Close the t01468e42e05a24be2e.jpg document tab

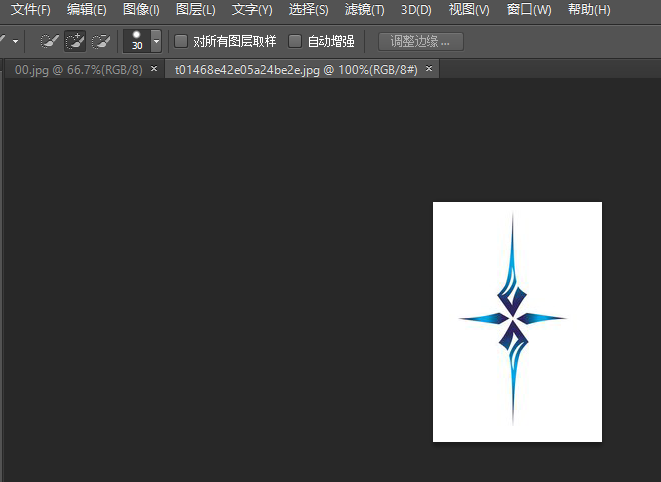pyautogui.click(x=429, y=68)
